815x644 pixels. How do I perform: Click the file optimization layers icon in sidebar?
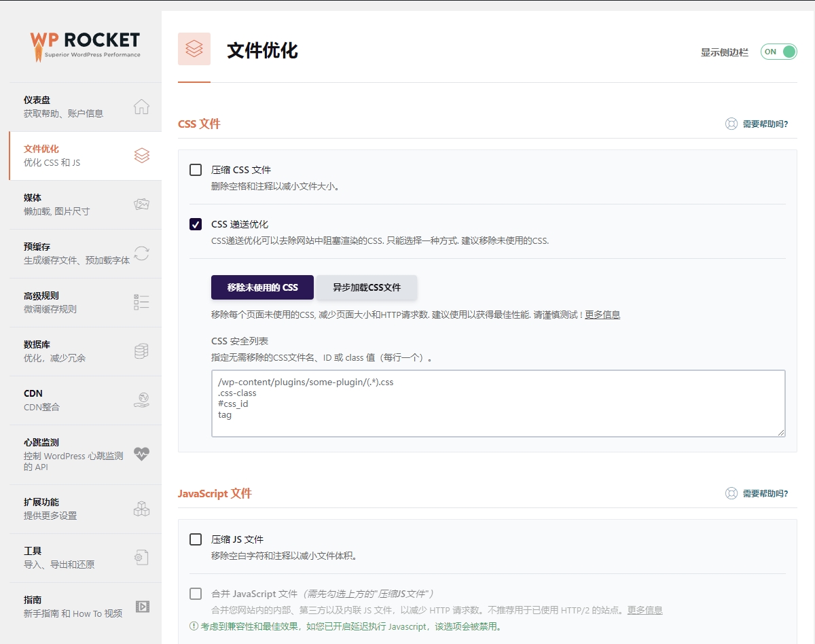click(141, 156)
